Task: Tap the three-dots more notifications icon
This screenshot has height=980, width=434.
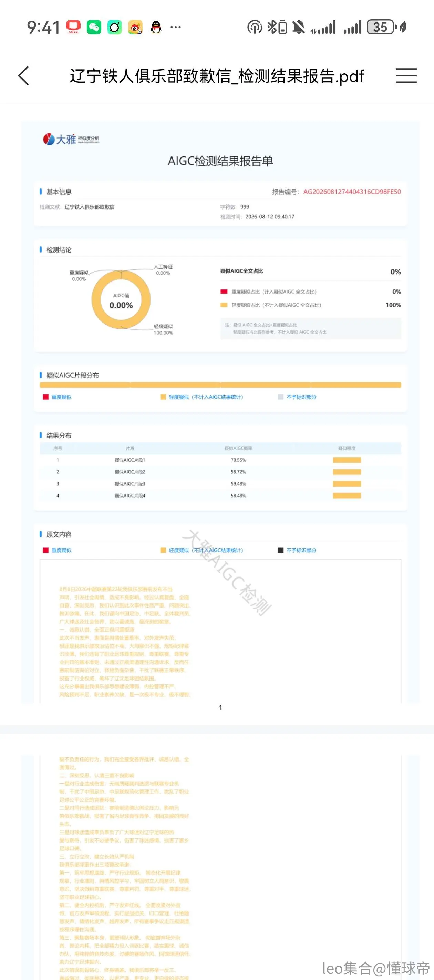Action: 175,27
